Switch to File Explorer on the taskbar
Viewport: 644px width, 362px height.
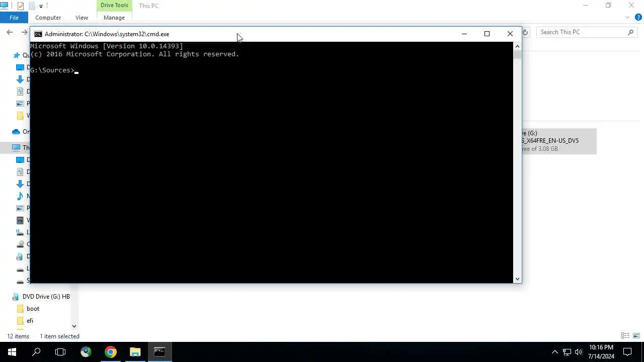[135, 352]
